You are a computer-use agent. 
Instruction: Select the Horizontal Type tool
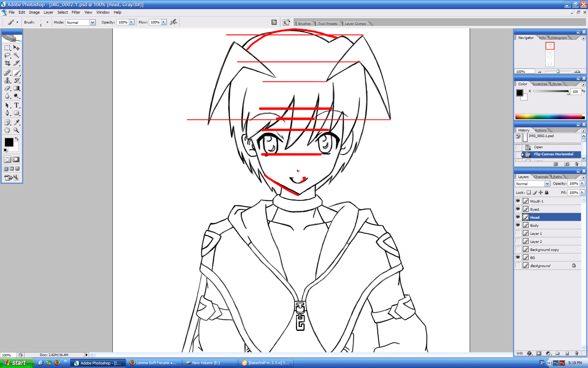[16, 105]
